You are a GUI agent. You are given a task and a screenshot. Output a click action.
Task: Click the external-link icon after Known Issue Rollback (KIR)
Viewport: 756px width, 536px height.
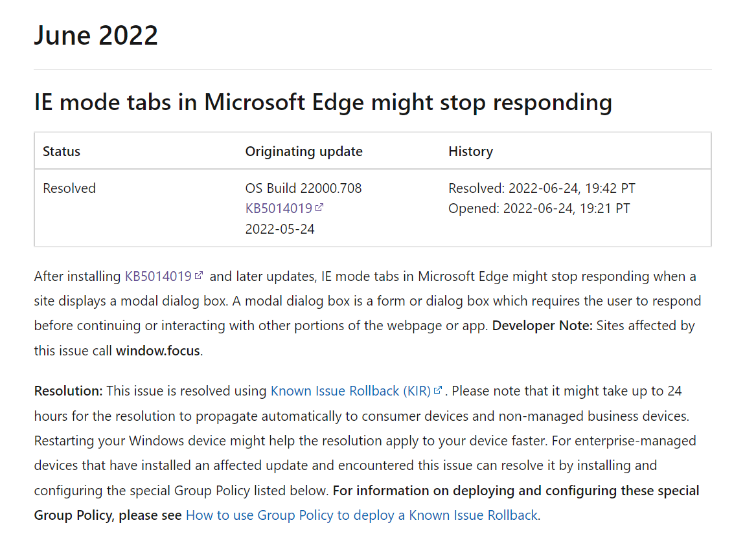tap(439, 390)
